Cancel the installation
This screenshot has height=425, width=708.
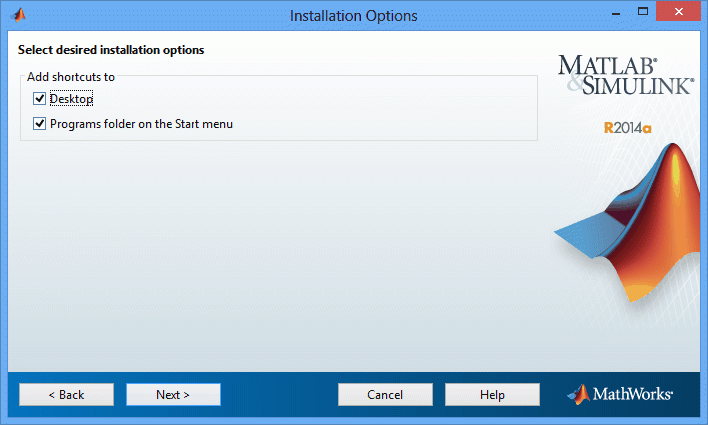pyautogui.click(x=385, y=394)
